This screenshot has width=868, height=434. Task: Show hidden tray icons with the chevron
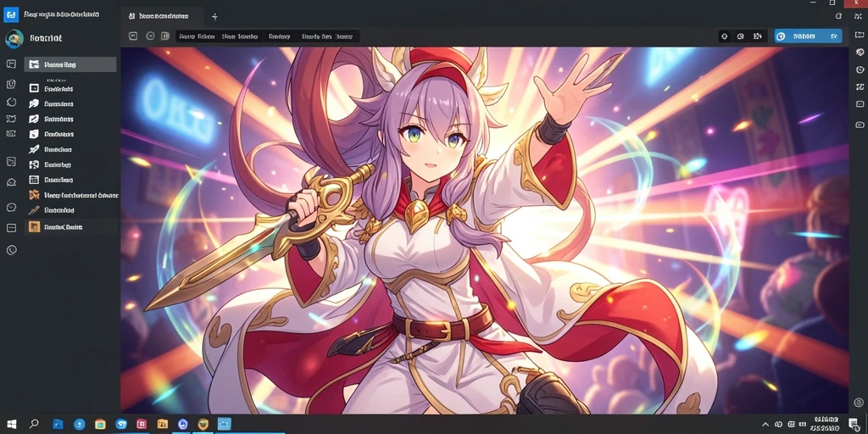click(765, 425)
